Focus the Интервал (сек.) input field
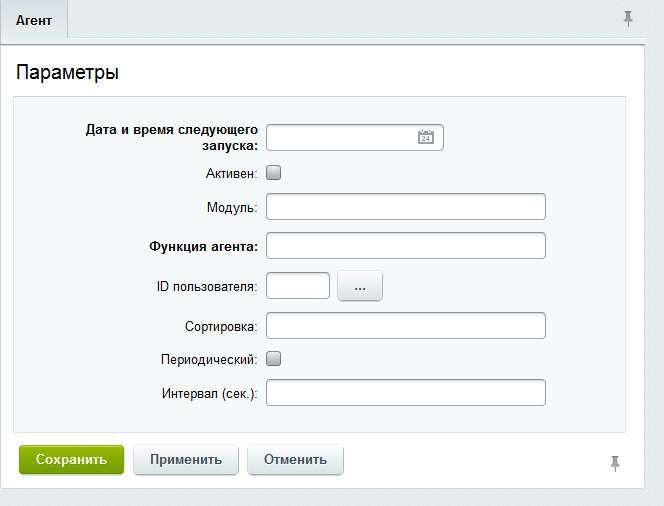664x506 pixels. (406, 393)
